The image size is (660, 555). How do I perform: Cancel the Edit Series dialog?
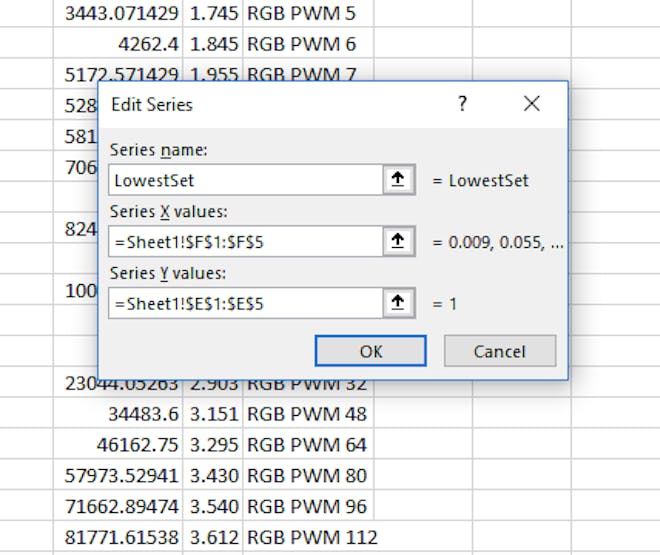point(500,351)
